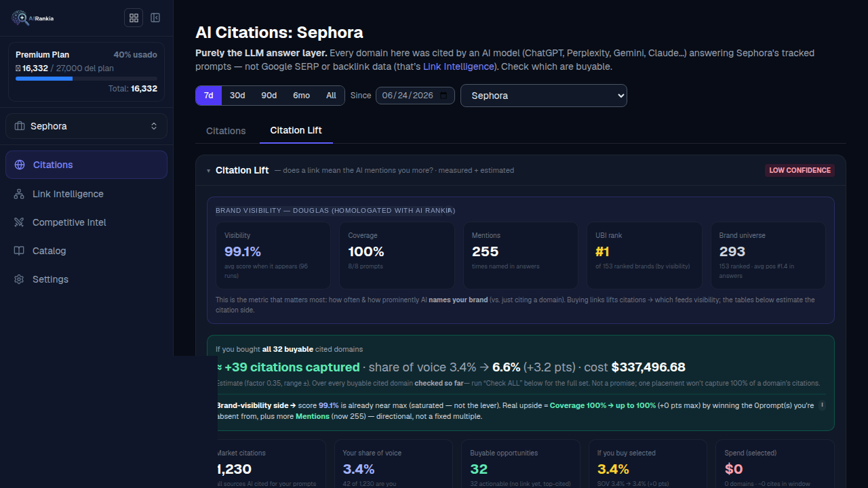
Task: Click the cost figure "$337,496.68"
Action: pyautogui.click(x=648, y=367)
